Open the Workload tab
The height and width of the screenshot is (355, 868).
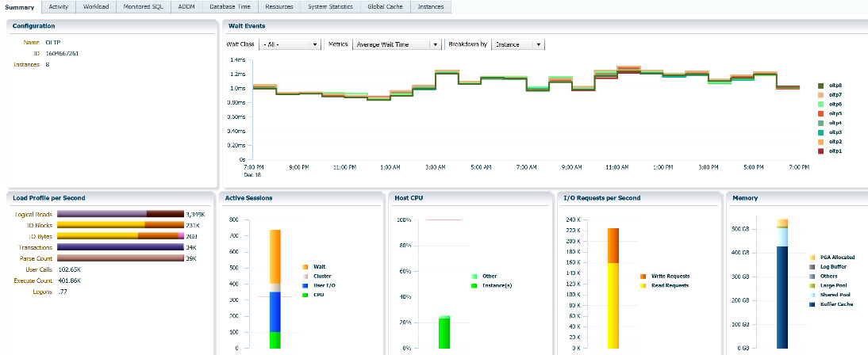click(95, 6)
